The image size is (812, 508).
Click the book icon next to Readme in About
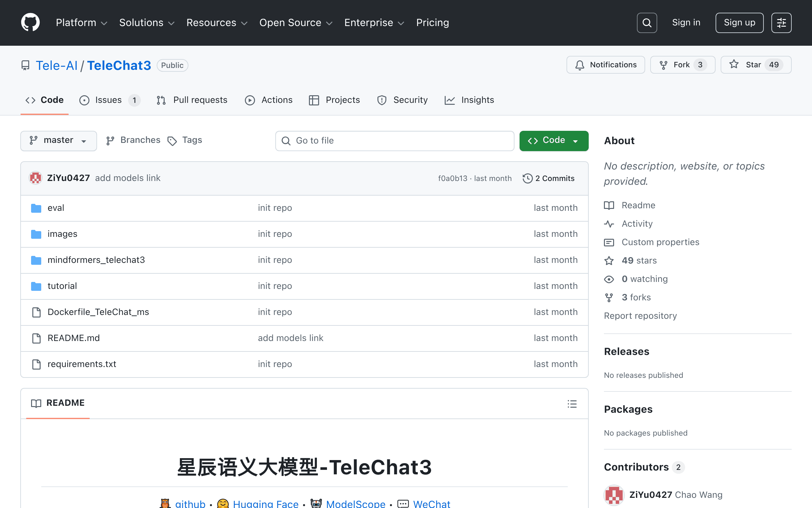(609, 205)
